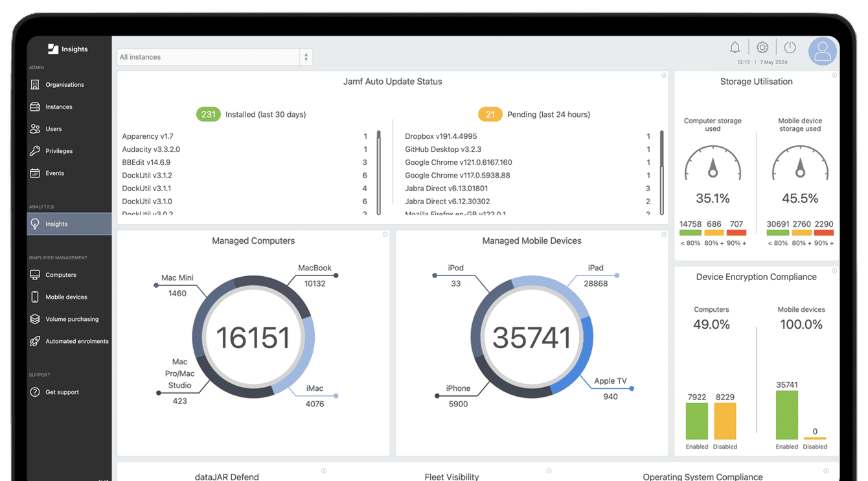868x481 pixels.
Task: Select GitHub Desktop v3.2.3 row
Action: coord(528,150)
